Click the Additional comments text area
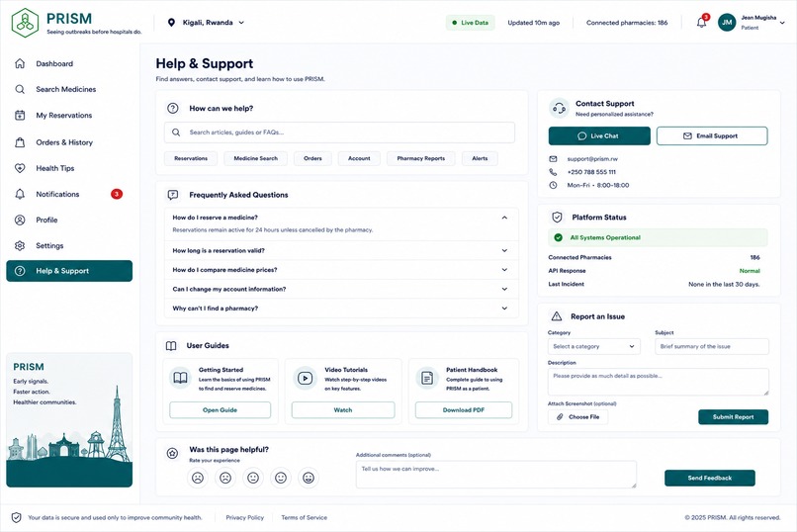 pos(496,475)
